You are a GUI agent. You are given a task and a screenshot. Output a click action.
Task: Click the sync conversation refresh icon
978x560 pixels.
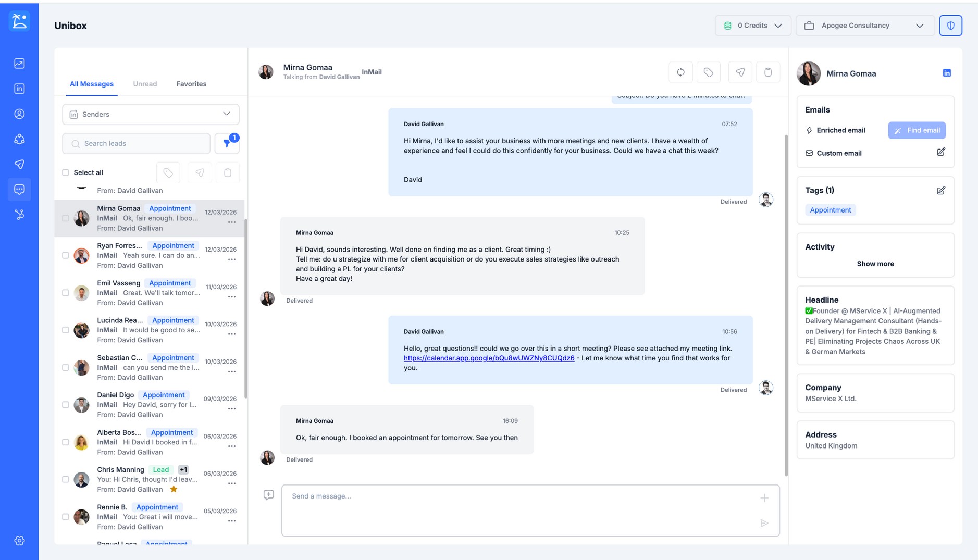point(680,72)
